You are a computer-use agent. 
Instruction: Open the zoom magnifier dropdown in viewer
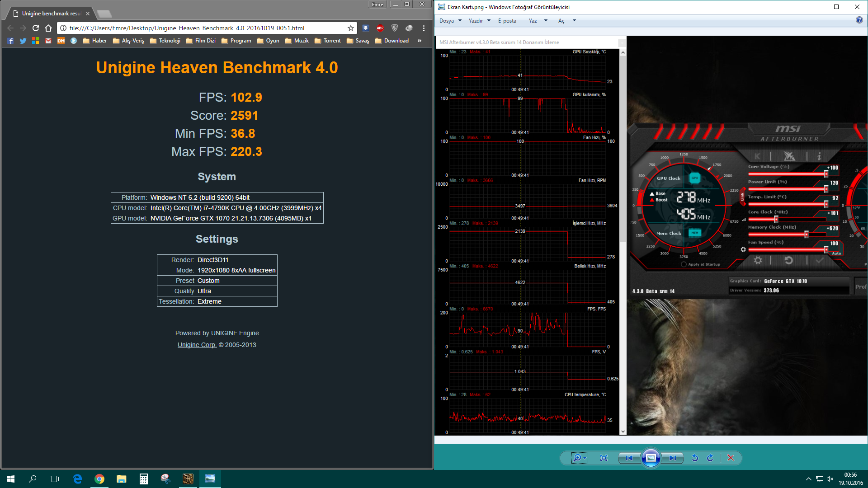click(x=580, y=458)
